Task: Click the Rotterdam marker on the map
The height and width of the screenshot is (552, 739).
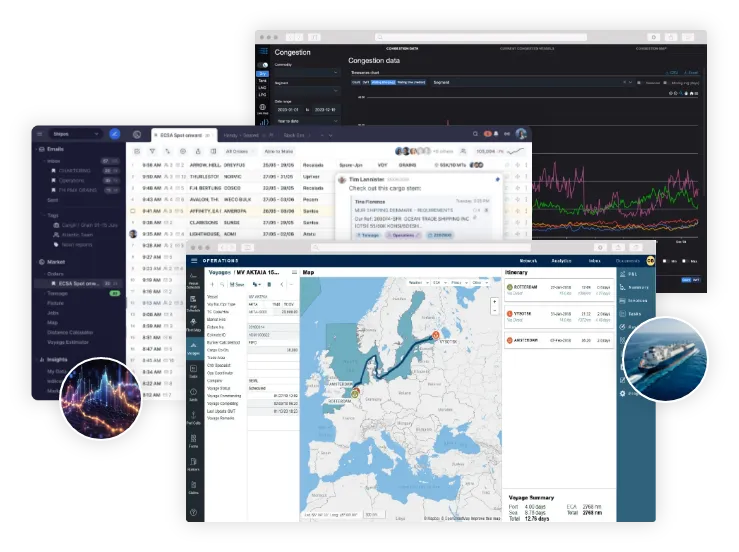Action: [x=353, y=392]
